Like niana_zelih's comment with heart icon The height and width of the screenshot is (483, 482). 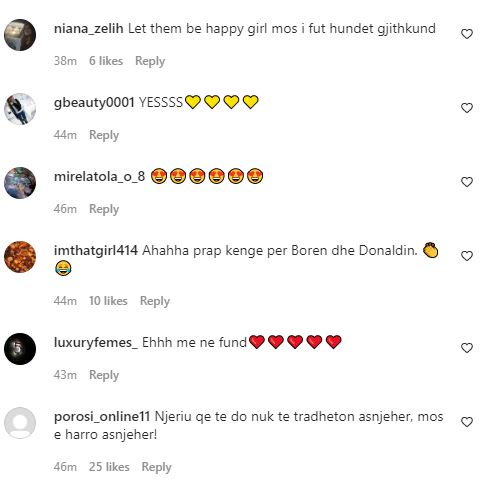(x=467, y=34)
